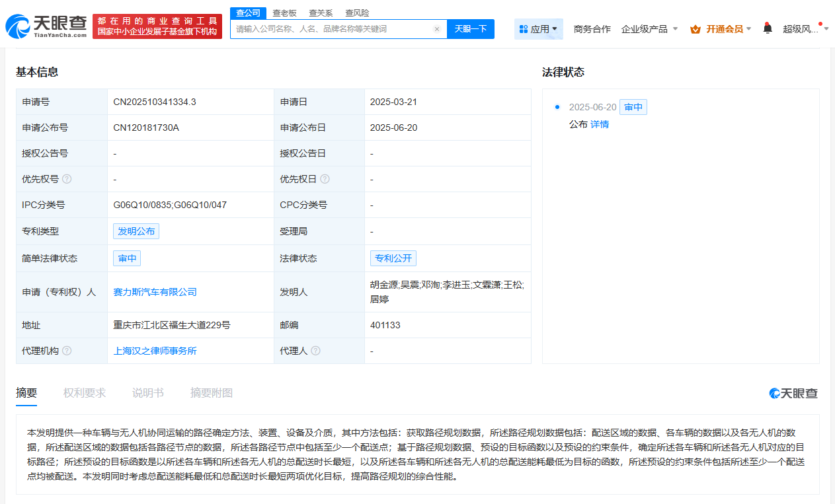Open the notification bell
The width and height of the screenshot is (835, 504).
[x=767, y=28]
